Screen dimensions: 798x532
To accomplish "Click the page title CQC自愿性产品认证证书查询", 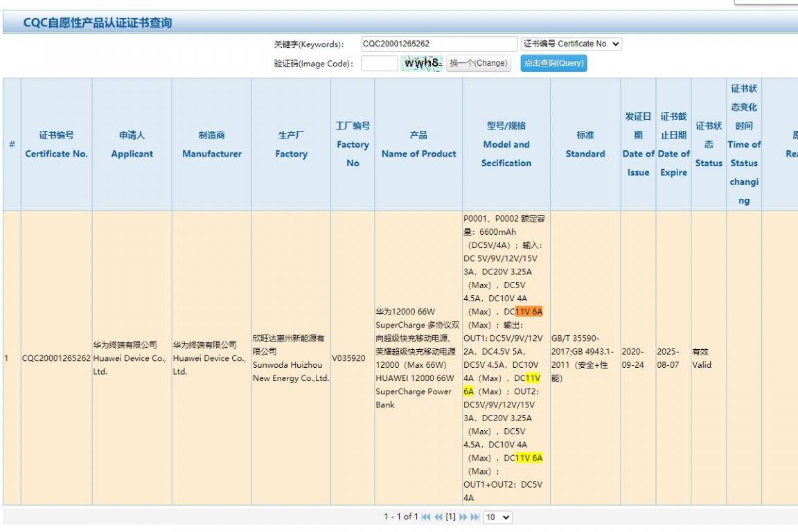I will pyautogui.click(x=98, y=23).
